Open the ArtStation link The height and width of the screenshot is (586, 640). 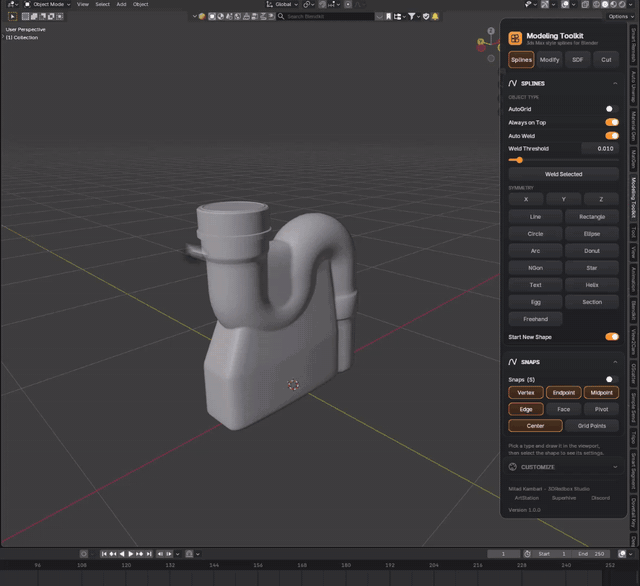click(527, 498)
